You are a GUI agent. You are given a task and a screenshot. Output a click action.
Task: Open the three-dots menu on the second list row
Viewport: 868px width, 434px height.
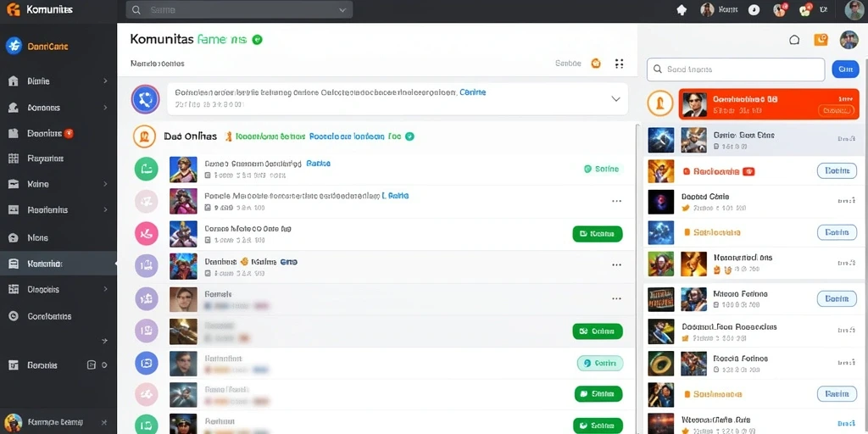(x=616, y=201)
